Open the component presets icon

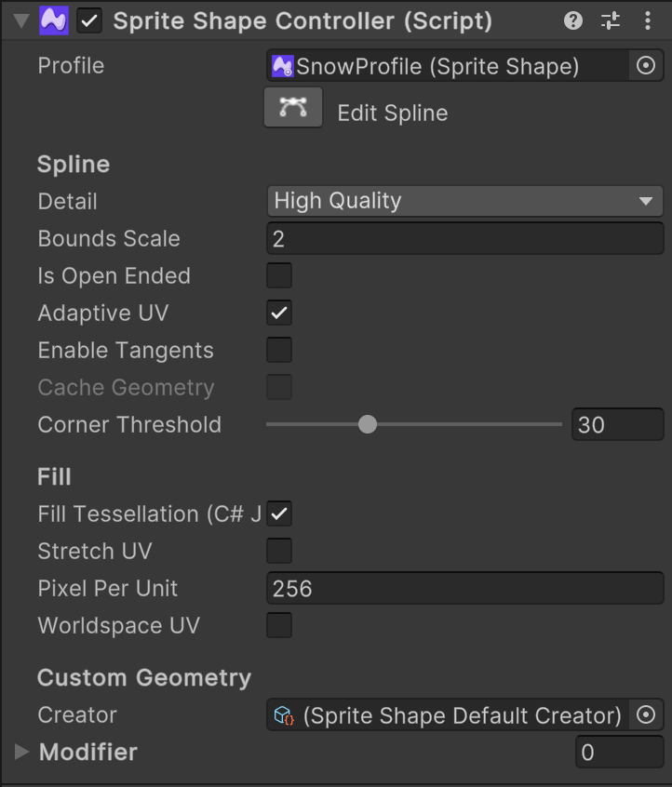pos(611,20)
